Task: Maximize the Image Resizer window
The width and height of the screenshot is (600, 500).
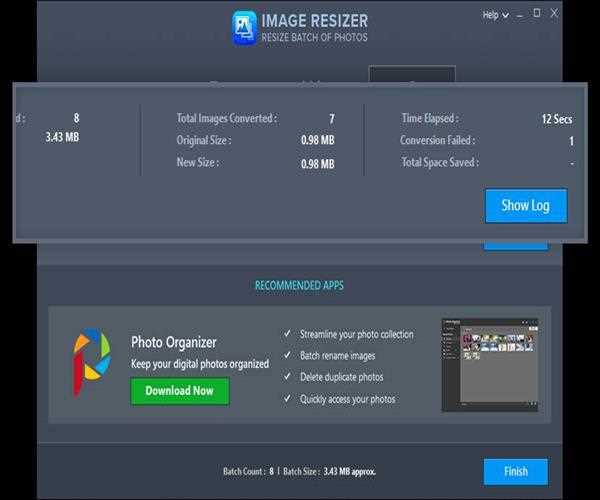Action: (x=536, y=14)
